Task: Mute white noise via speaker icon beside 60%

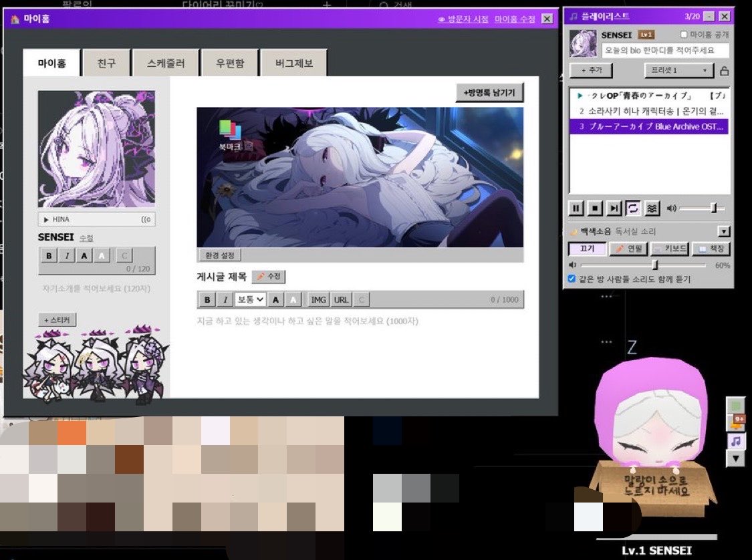Action: coord(572,265)
